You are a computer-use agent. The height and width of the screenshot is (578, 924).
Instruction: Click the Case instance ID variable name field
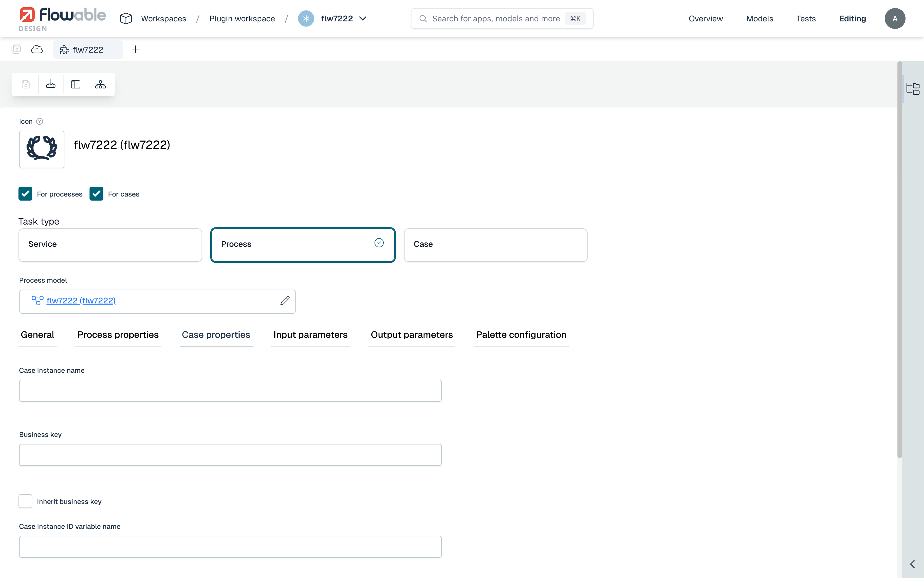(x=230, y=547)
